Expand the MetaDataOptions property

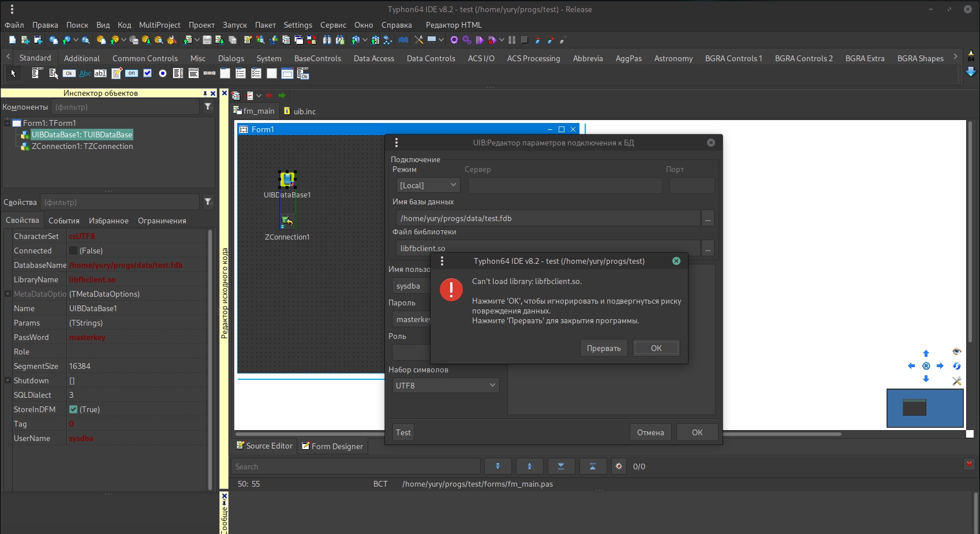tap(8, 294)
